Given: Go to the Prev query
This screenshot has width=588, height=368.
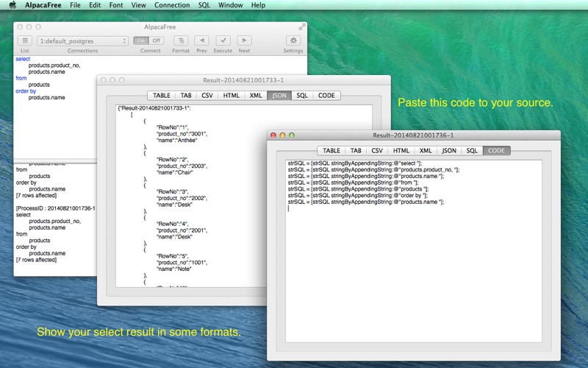Looking at the screenshot, I should [x=201, y=40].
